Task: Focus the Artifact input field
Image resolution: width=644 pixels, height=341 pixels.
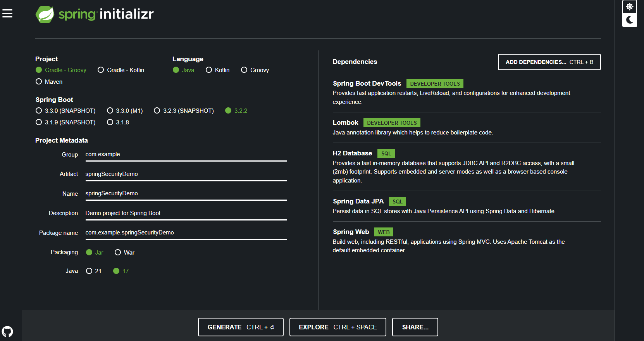Action: click(186, 174)
